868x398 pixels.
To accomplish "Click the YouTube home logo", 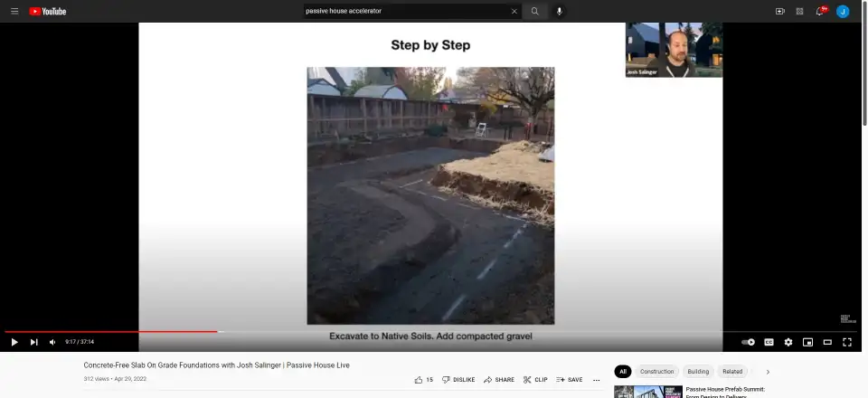I will [x=47, y=11].
